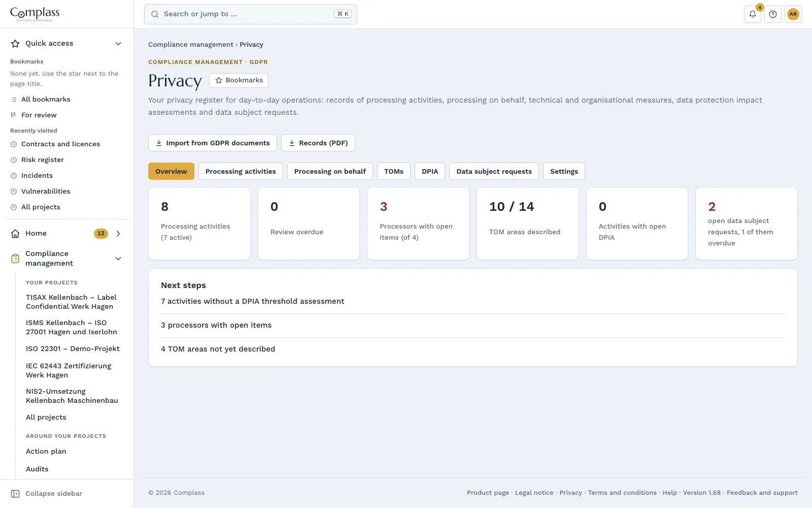Open the TOMs tab

394,171
